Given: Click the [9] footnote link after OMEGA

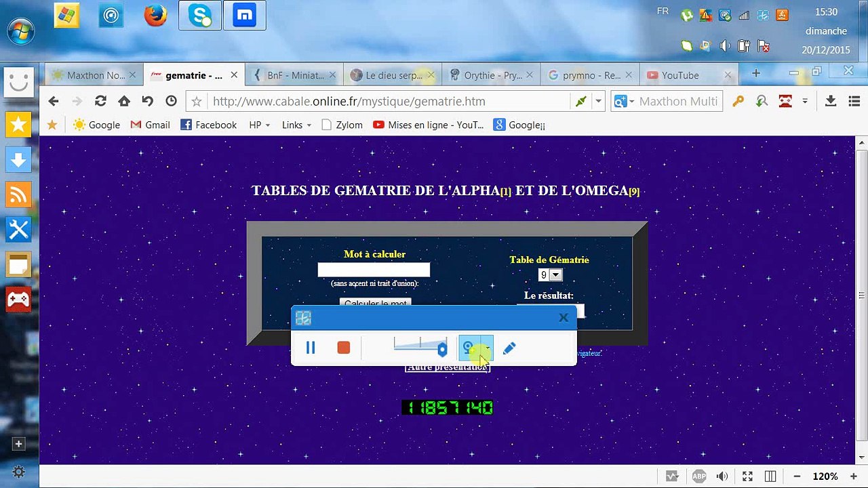Looking at the screenshot, I should pos(634,192).
